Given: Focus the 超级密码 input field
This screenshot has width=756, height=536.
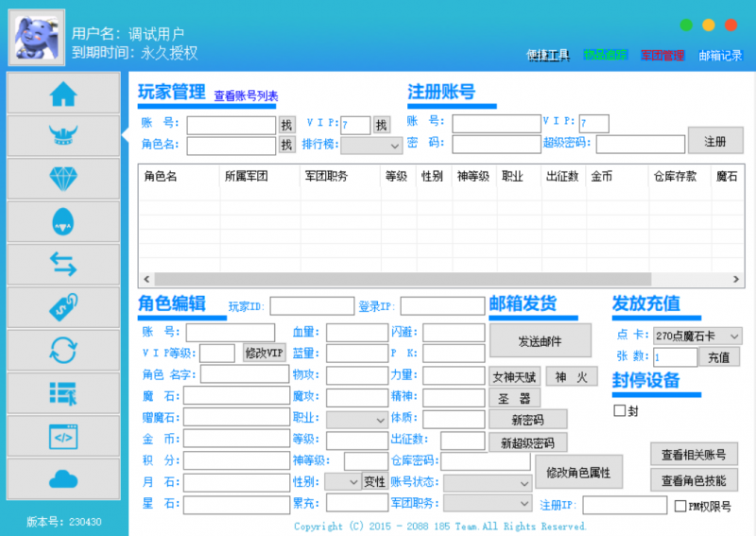Looking at the screenshot, I should [x=641, y=145].
